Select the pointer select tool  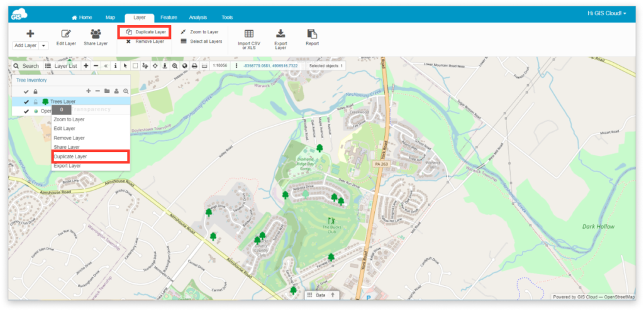[x=125, y=65]
